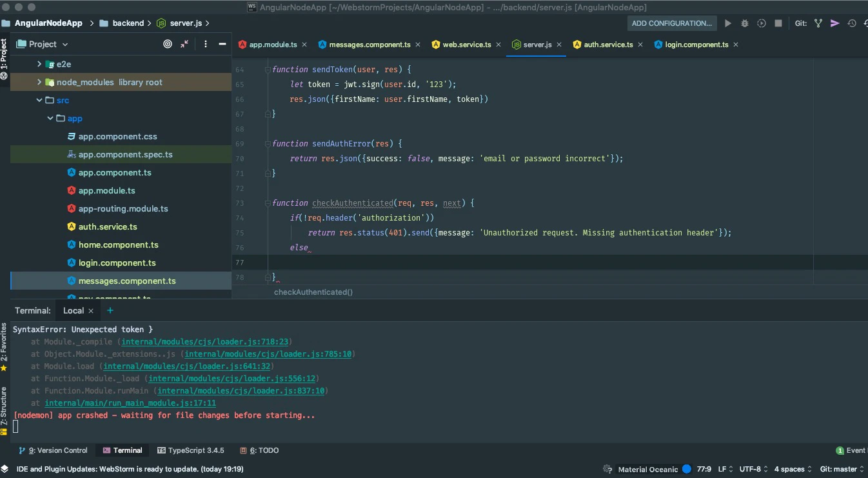This screenshot has width=868, height=478.
Task: Hide the Project panel with minus icon
Action: point(222,44)
